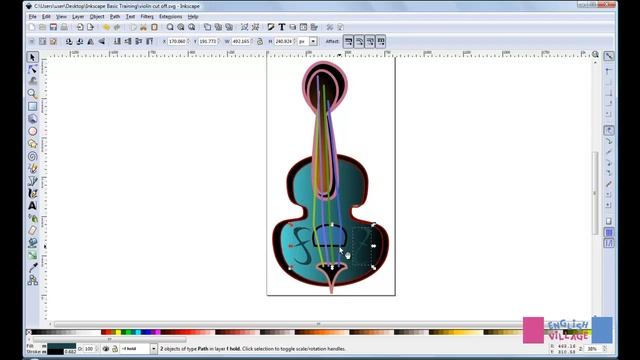
Task: Click the no-color X palette swatch
Action: (x=29, y=332)
